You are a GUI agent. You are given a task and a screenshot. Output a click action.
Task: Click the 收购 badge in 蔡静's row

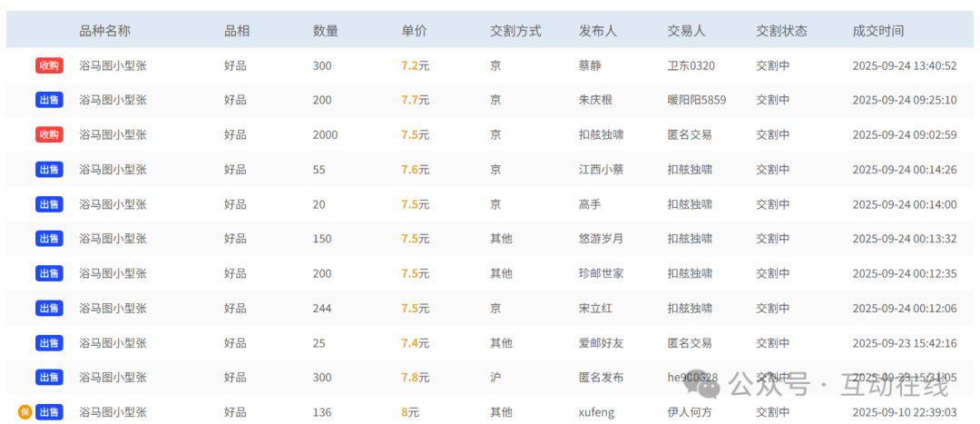pyautogui.click(x=49, y=65)
